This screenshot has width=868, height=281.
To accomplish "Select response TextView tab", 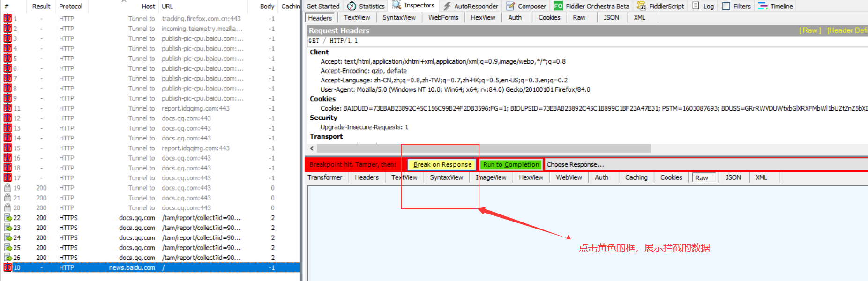I will pyautogui.click(x=404, y=177).
